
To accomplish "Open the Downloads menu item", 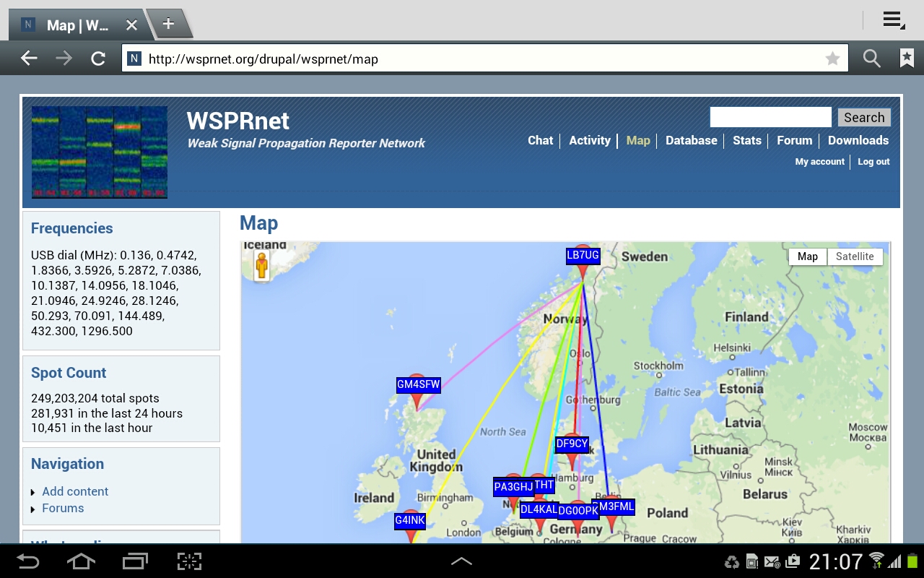I will [858, 140].
